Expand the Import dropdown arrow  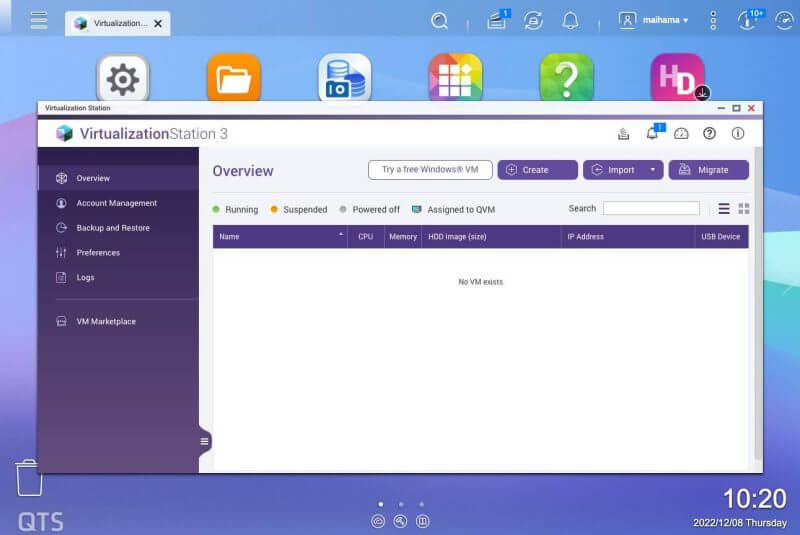(x=653, y=170)
